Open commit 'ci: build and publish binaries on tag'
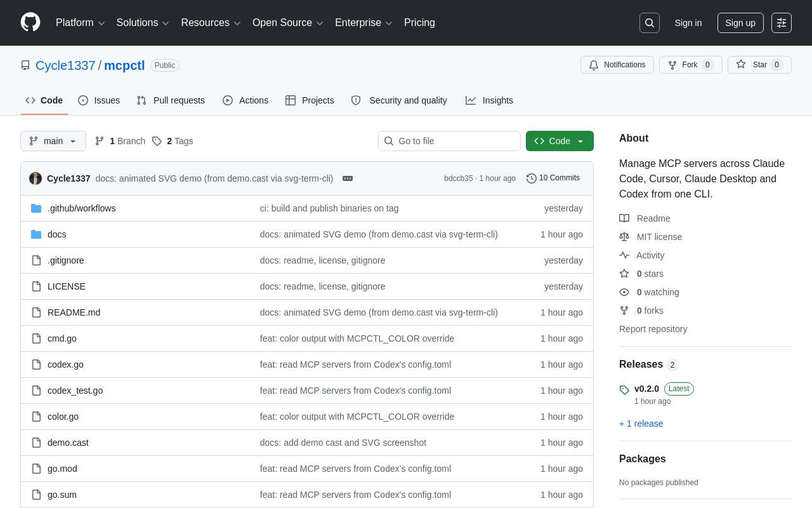This screenshot has height=508, width=812. tap(329, 208)
